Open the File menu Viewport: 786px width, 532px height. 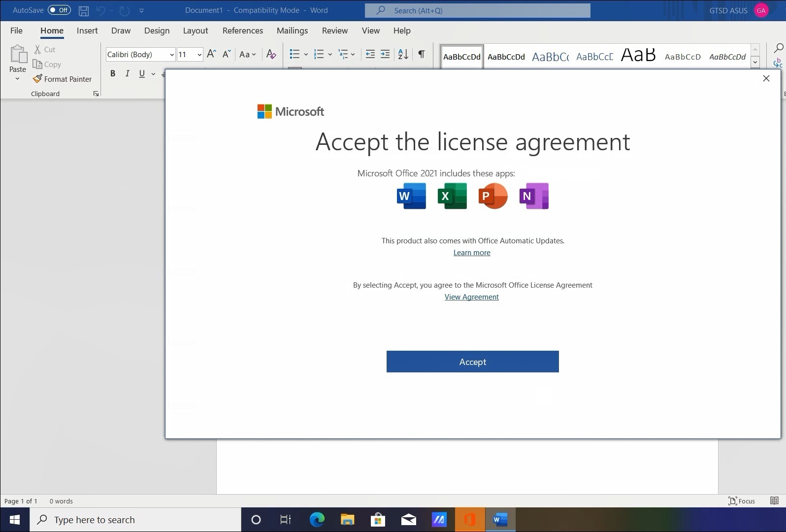coord(16,31)
